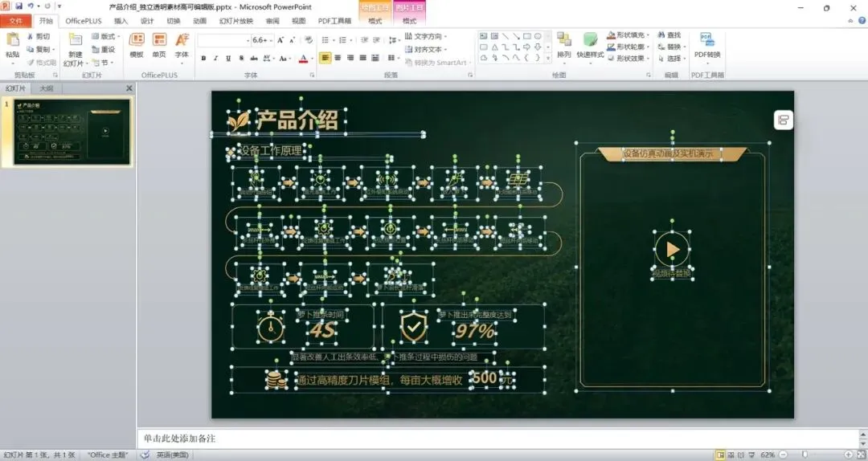Click the video play button on the slide
This screenshot has width=868, height=461.
click(x=672, y=250)
